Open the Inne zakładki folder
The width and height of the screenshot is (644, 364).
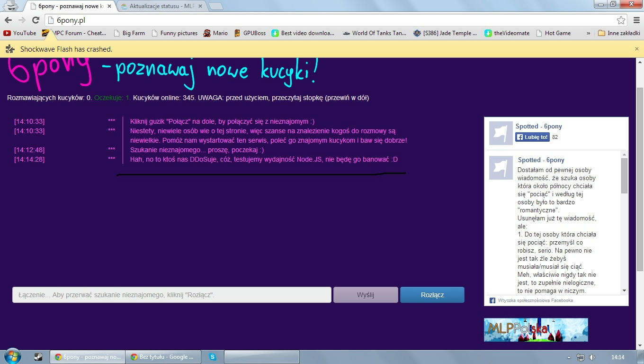tap(619, 33)
